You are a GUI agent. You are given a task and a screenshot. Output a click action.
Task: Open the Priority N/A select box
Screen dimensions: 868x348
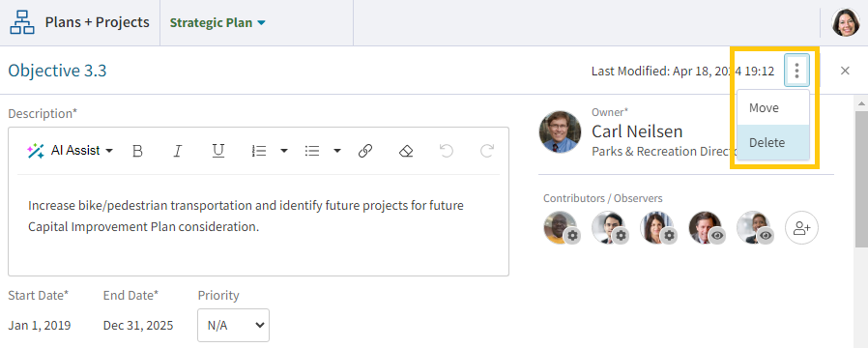(234, 326)
